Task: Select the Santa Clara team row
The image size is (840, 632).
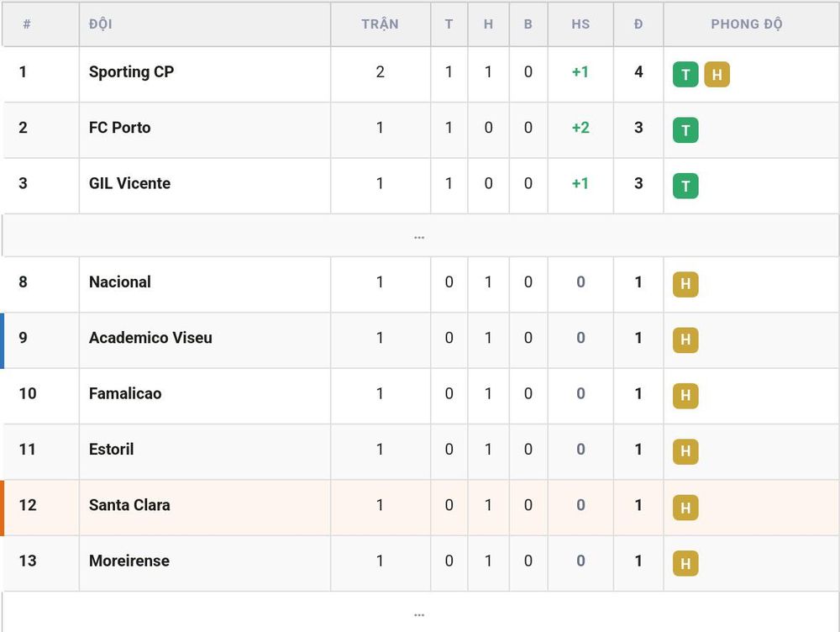Action: click(x=420, y=508)
